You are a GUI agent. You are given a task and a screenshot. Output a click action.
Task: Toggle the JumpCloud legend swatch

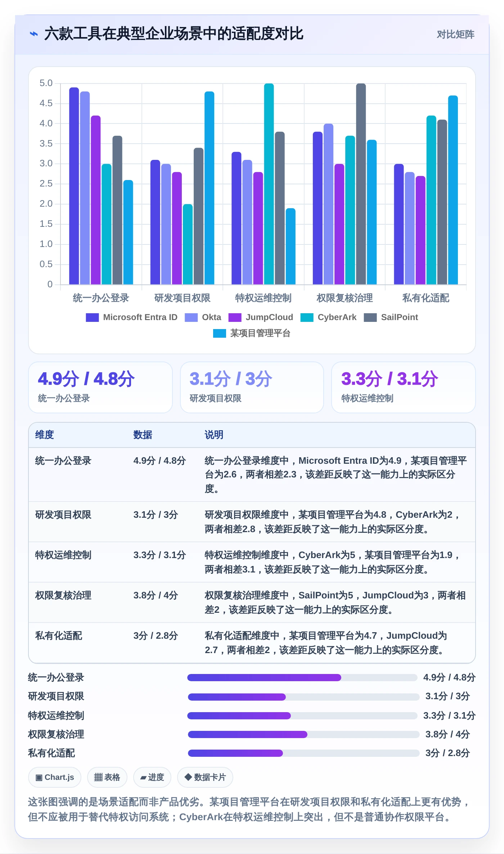235,317
